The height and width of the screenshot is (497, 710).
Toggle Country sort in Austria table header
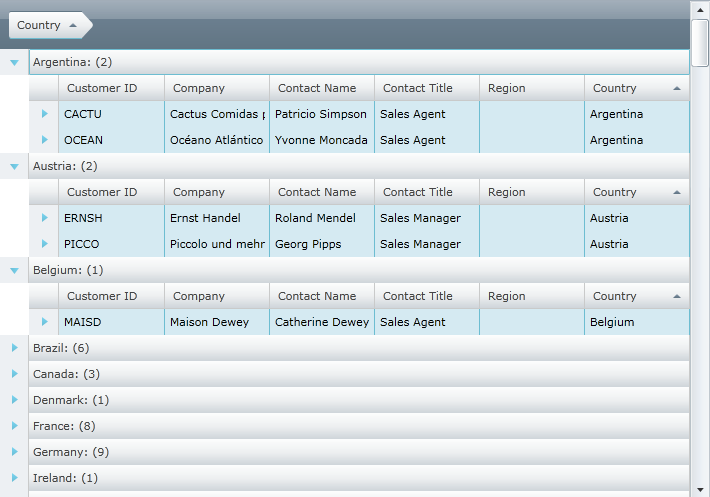(x=637, y=192)
